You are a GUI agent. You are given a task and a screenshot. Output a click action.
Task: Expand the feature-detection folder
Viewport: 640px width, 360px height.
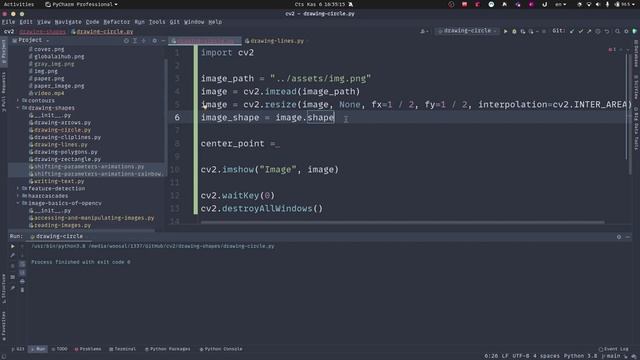[x=18, y=189]
